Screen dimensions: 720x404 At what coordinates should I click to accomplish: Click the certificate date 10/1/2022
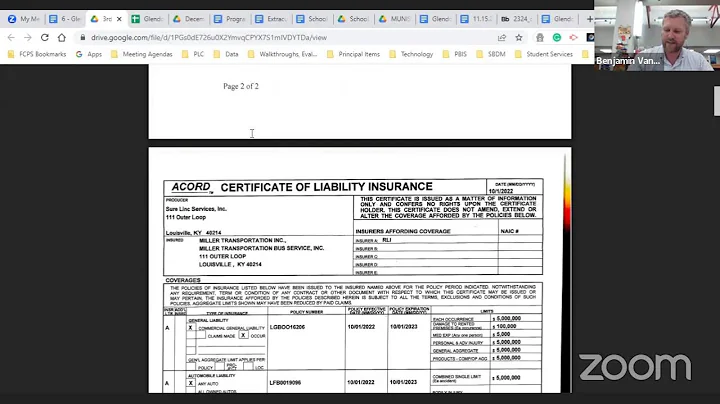(501, 191)
